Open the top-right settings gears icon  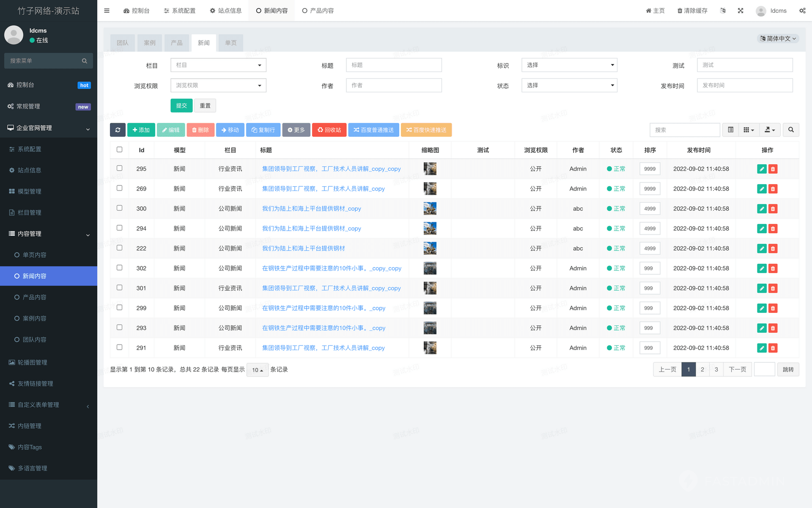(x=802, y=11)
